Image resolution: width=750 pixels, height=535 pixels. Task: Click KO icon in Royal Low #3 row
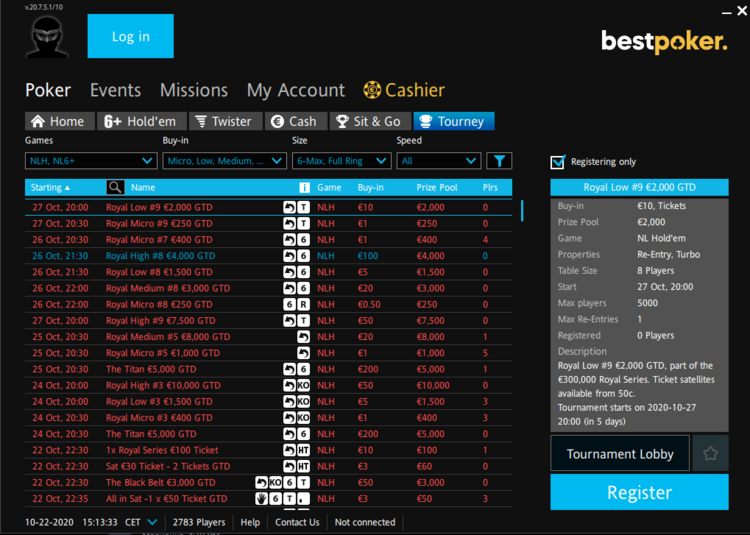(303, 402)
